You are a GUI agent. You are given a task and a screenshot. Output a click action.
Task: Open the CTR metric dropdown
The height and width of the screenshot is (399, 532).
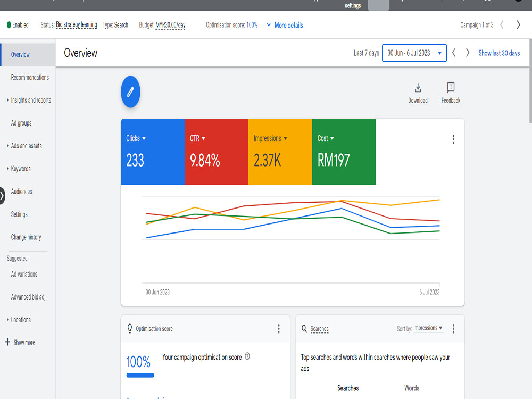(197, 138)
